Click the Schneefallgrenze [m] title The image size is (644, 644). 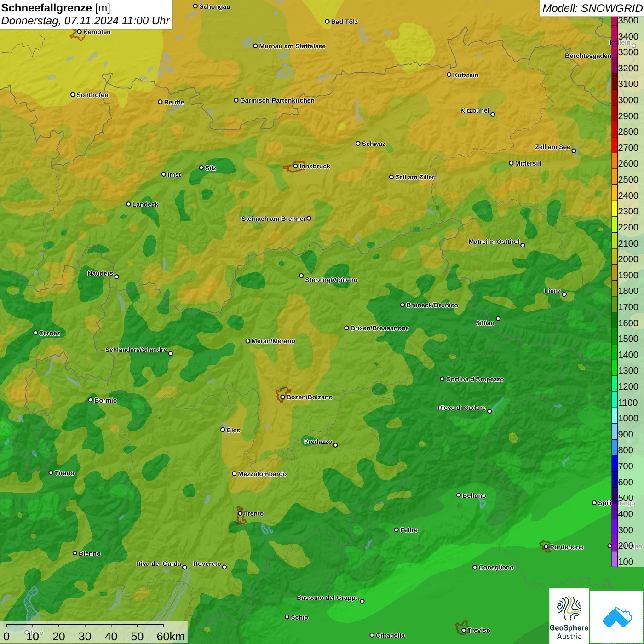tap(56, 8)
